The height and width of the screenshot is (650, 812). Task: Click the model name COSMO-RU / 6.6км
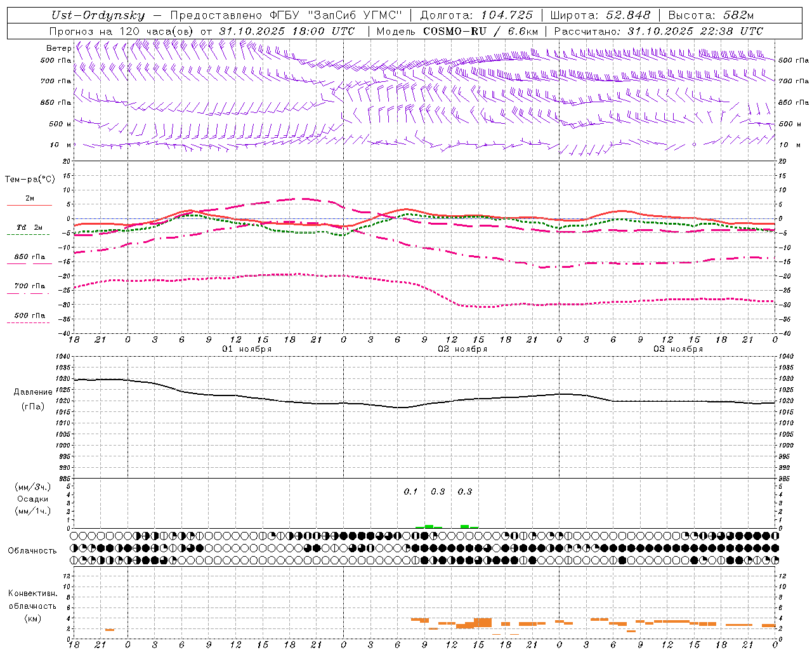tap(480, 30)
